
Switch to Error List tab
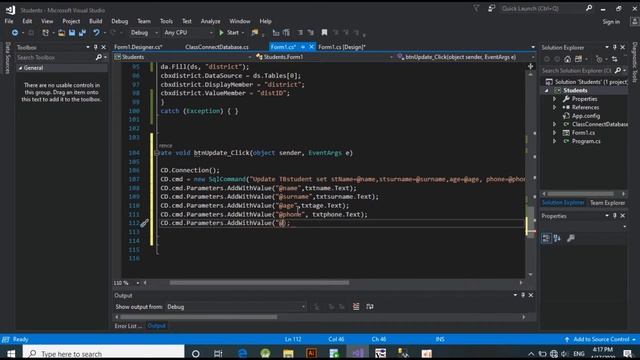click(x=128, y=326)
